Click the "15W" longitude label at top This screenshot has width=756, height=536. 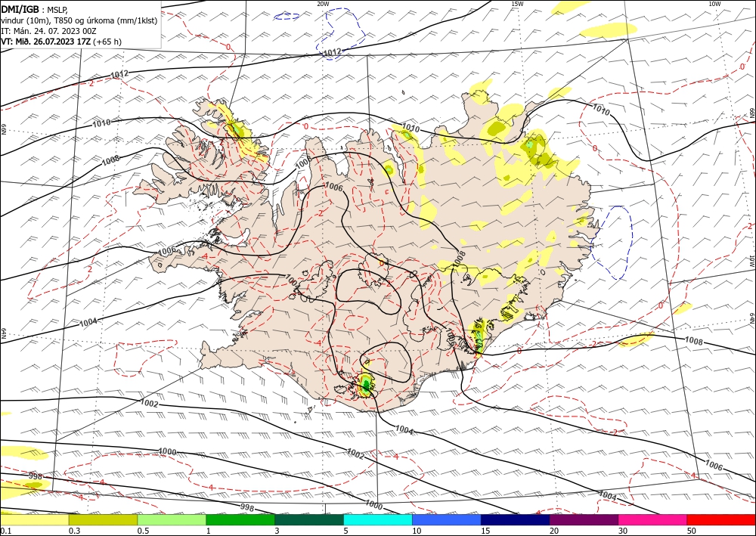[517, 3]
